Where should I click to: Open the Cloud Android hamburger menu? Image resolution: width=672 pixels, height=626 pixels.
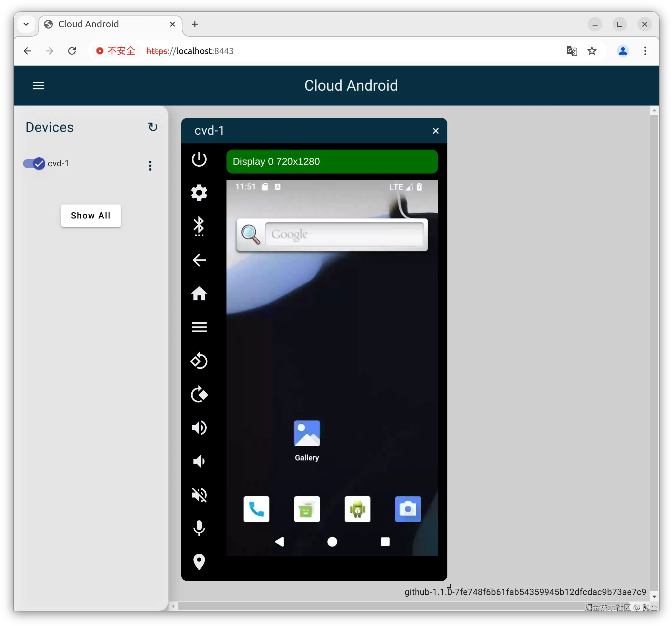click(x=38, y=86)
